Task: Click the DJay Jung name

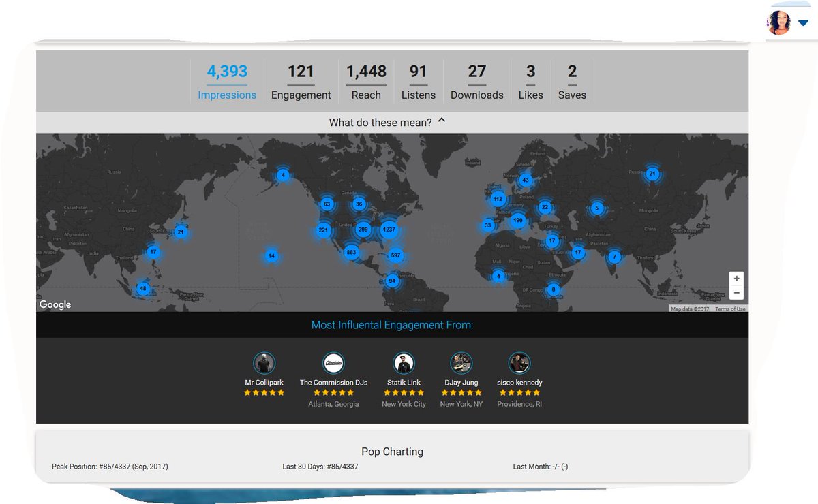Action: click(461, 383)
